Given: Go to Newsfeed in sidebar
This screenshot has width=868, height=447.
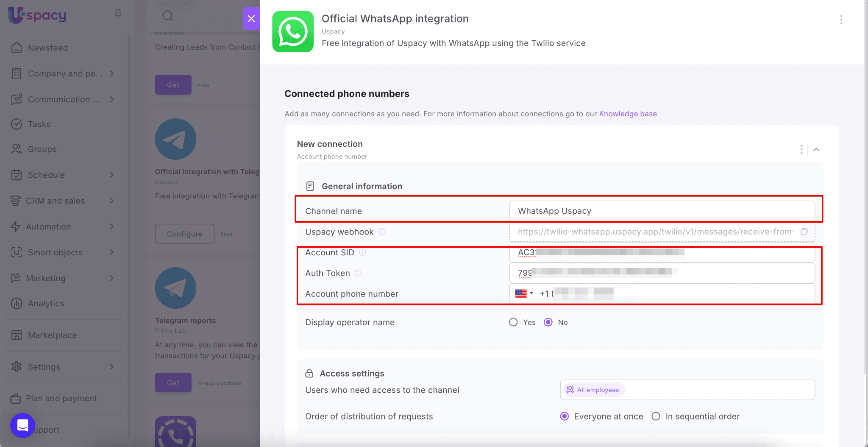Looking at the screenshot, I should coord(47,47).
